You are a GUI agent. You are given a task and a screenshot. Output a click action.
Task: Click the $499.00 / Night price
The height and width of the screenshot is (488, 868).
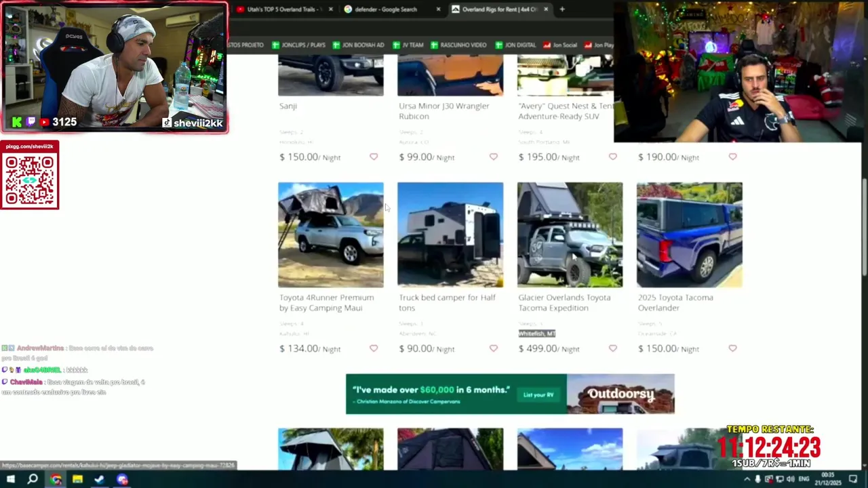coord(549,348)
